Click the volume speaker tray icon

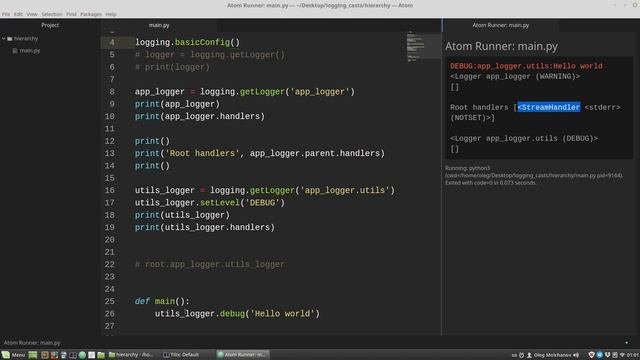(576, 355)
